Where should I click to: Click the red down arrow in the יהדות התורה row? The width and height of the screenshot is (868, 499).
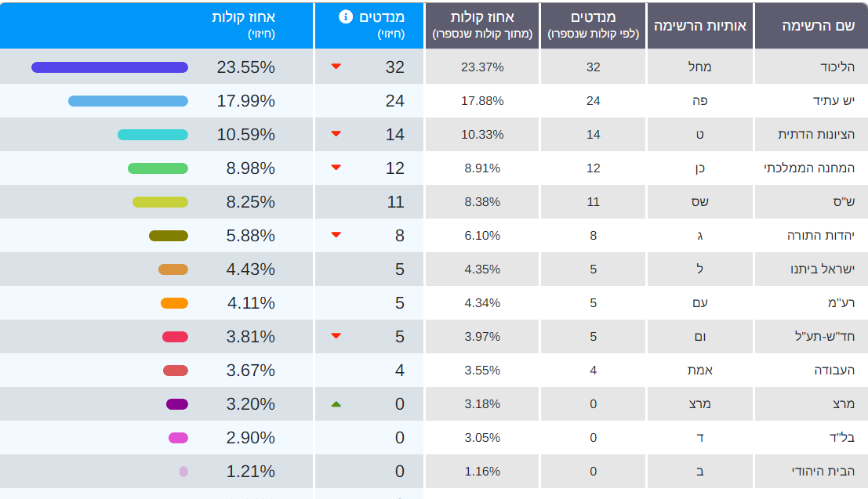(336, 234)
